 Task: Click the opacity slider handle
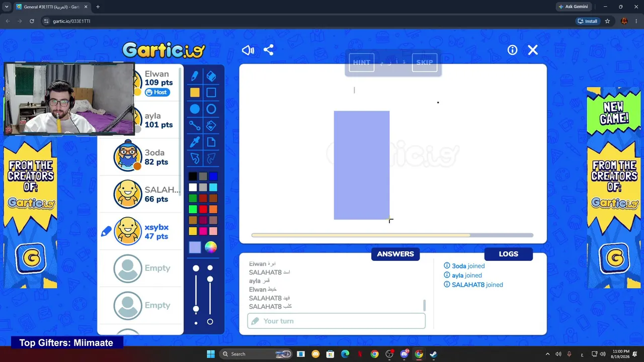(x=210, y=279)
